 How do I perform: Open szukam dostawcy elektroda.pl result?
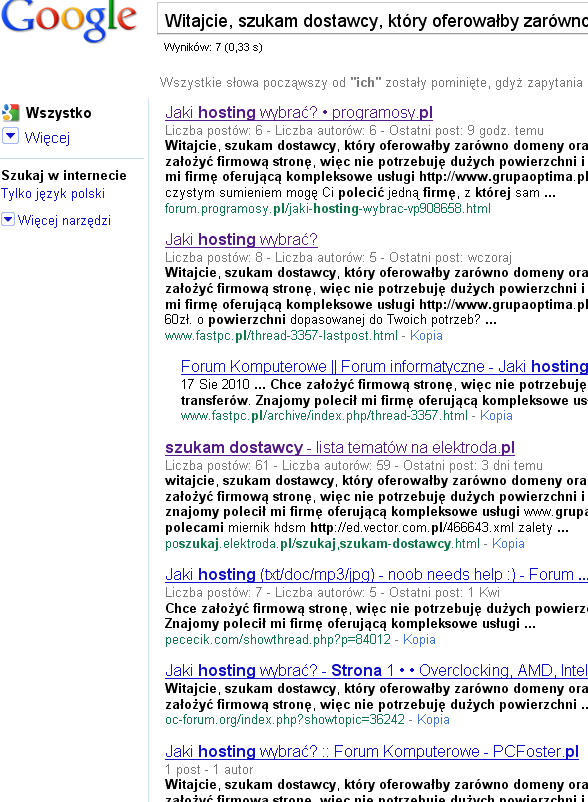[x=340, y=448]
